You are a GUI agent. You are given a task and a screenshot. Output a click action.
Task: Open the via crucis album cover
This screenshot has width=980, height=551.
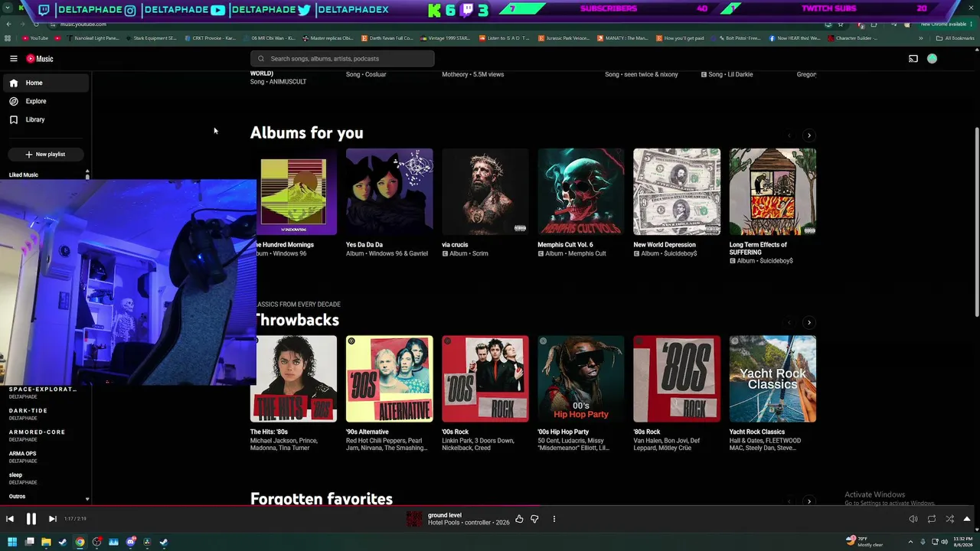pyautogui.click(x=485, y=191)
